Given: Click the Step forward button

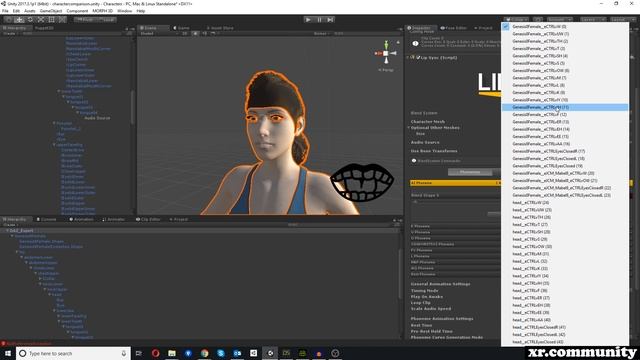Looking at the screenshot, I should point(330,20).
